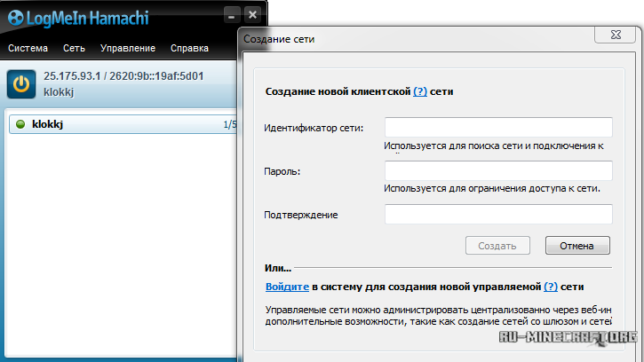Open the (?) help link after управляемой
The width and height of the screenshot is (644, 362).
click(551, 287)
